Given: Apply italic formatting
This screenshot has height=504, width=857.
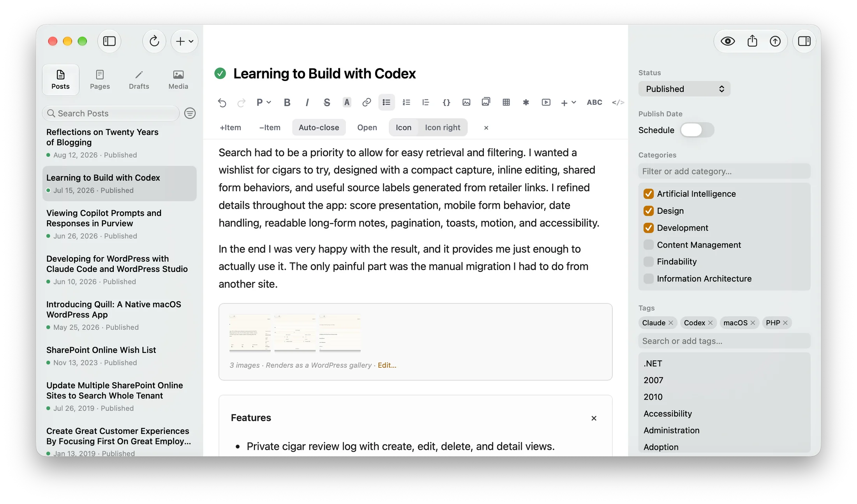Looking at the screenshot, I should point(307,102).
